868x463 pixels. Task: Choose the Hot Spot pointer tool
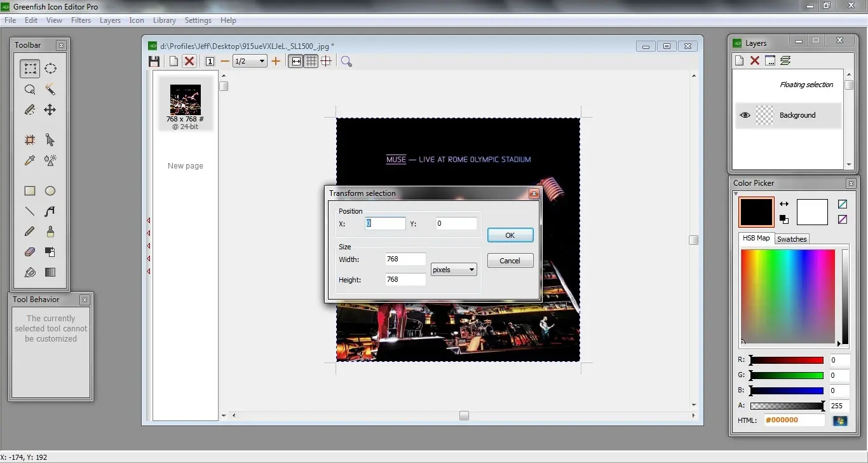[50, 140]
